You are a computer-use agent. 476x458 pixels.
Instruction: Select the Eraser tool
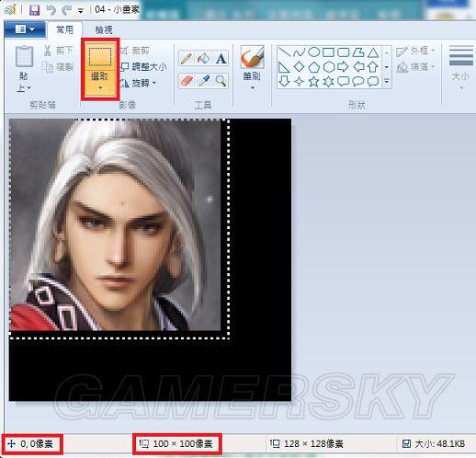187,81
